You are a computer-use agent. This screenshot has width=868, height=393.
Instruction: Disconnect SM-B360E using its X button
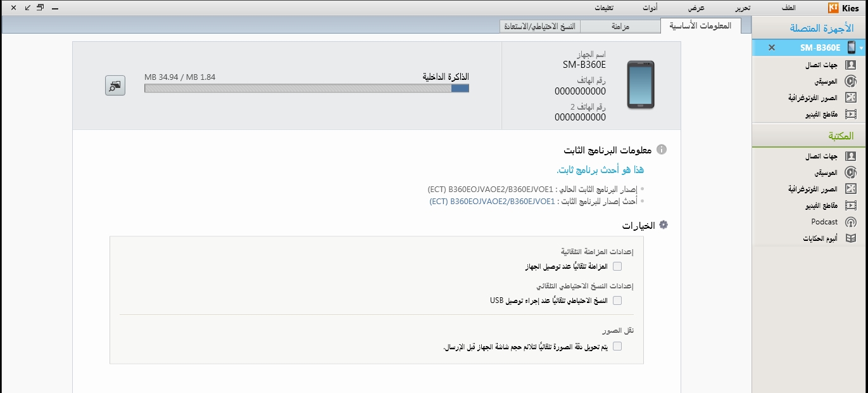click(x=771, y=48)
